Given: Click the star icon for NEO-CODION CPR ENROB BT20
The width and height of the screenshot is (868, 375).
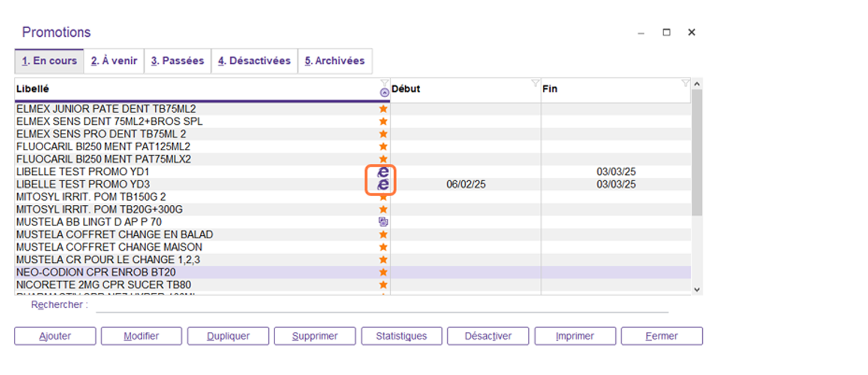Looking at the screenshot, I should [x=383, y=272].
